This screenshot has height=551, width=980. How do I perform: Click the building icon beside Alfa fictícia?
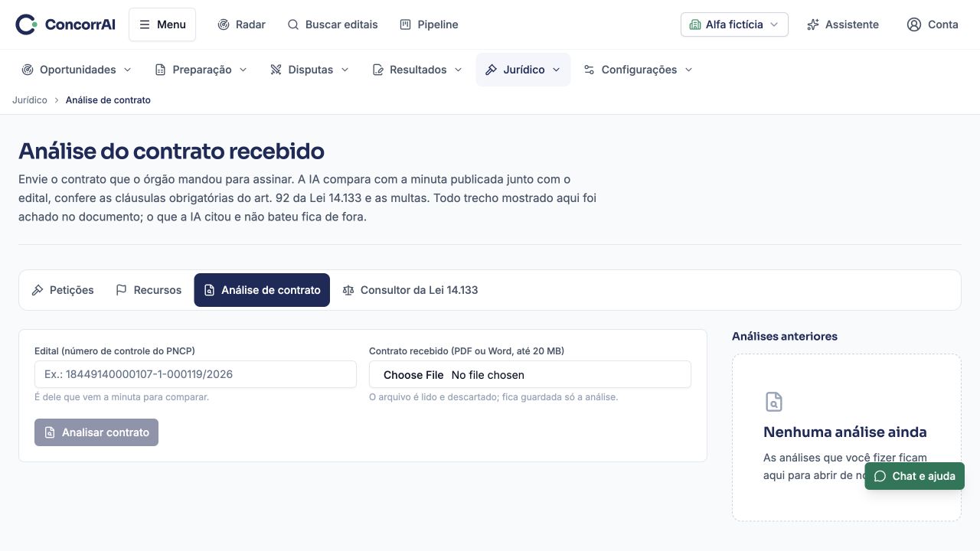click(x=695, y=24)
